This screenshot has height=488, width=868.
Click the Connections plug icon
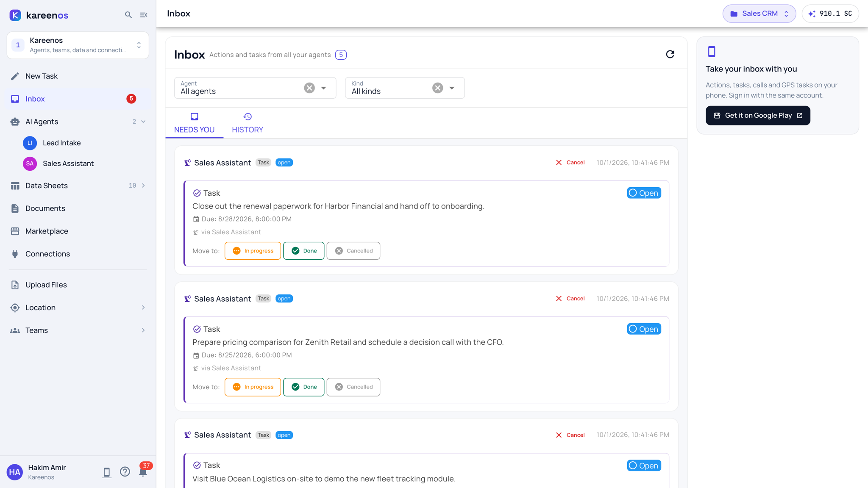(15, 254)
